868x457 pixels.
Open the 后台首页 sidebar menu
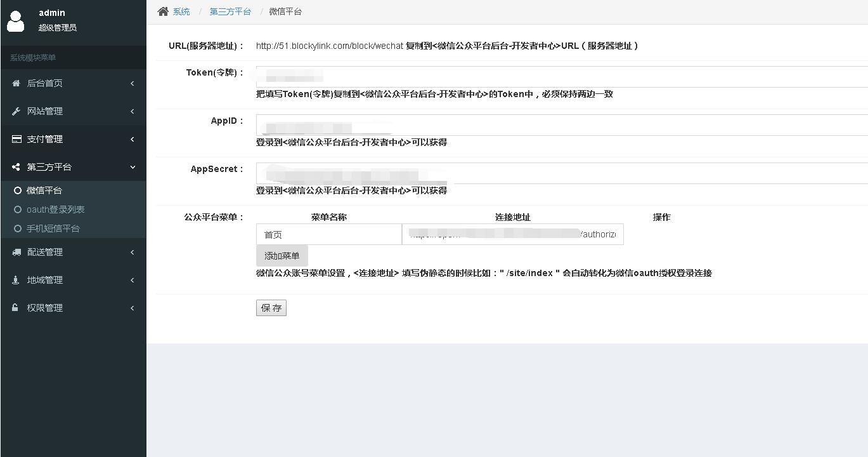pos(74,83)
